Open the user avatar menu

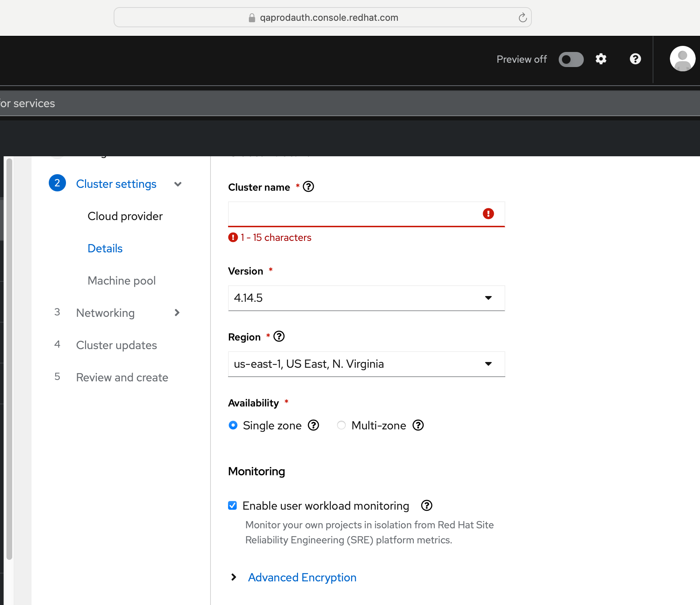pos(682,59)
